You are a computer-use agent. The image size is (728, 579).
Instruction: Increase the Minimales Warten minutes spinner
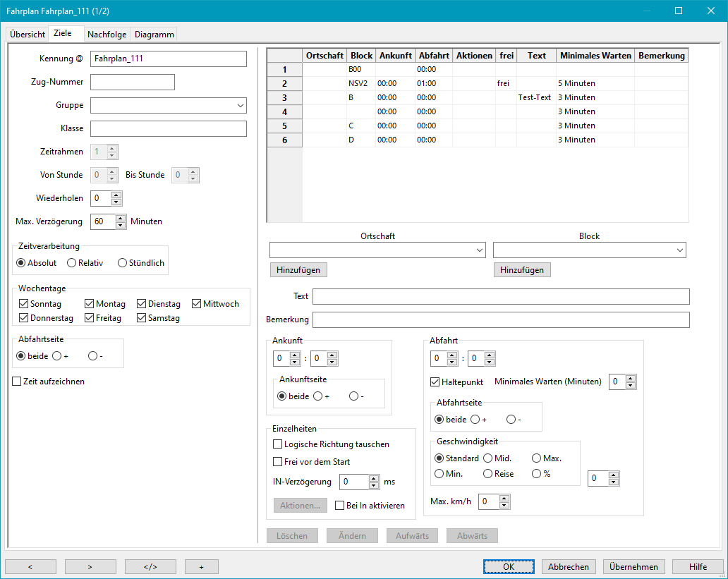tap(631, 379)
